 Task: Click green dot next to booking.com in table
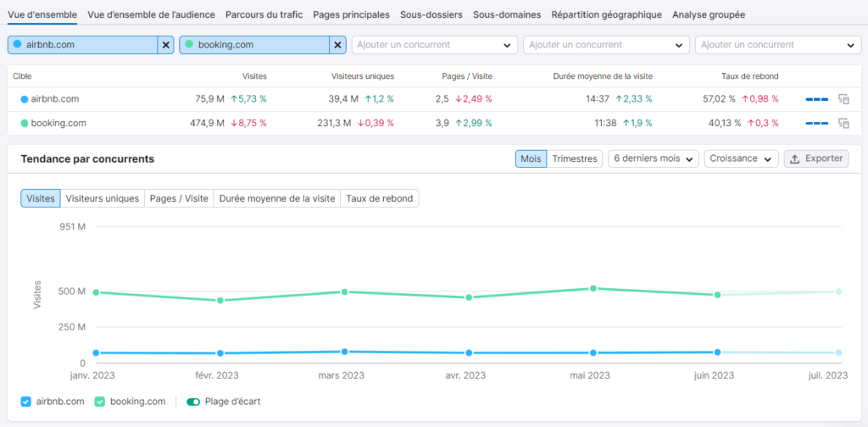pos(25,124)
